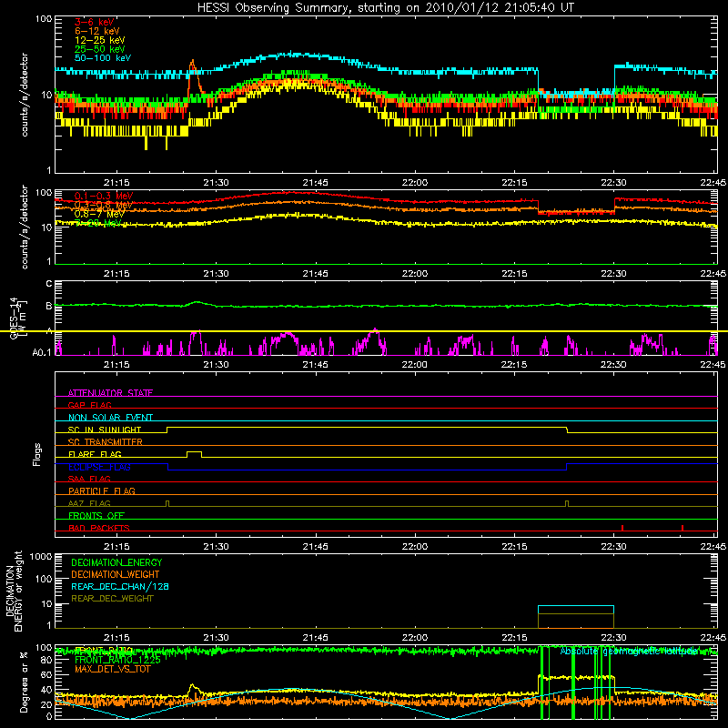Click the 0.8-7 MeV legend label
The image size is (728, 728).
[99, 214]
